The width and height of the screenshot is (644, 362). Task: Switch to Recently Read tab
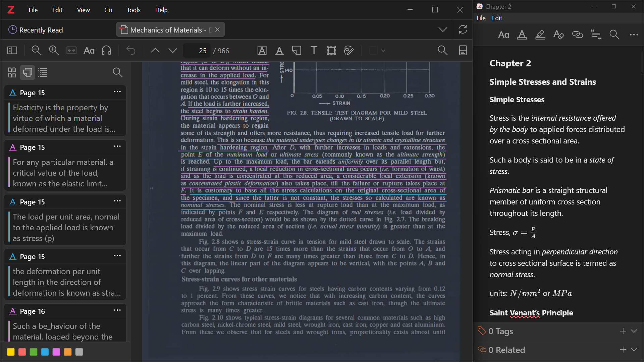(36, 30)
